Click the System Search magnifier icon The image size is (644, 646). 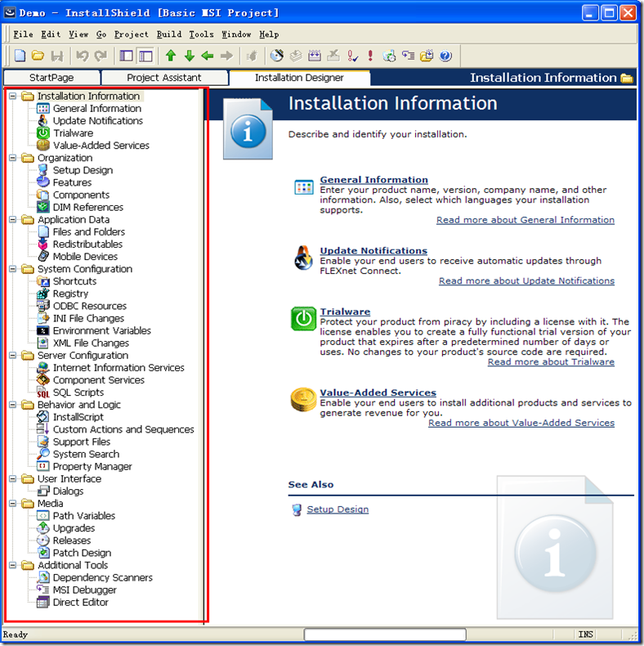pos(42,454)
